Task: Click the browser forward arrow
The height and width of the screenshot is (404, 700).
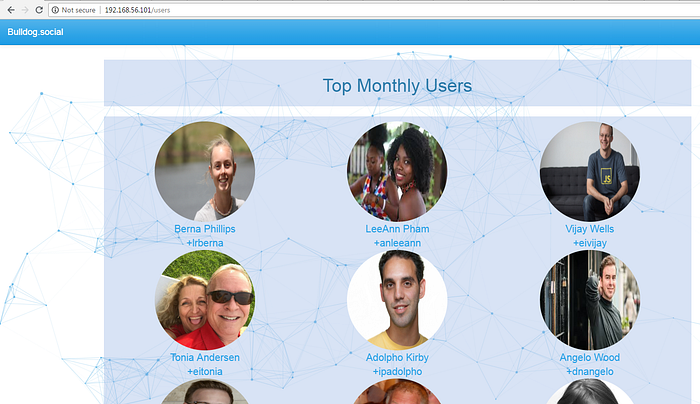Action: click(x=25, y=10)
